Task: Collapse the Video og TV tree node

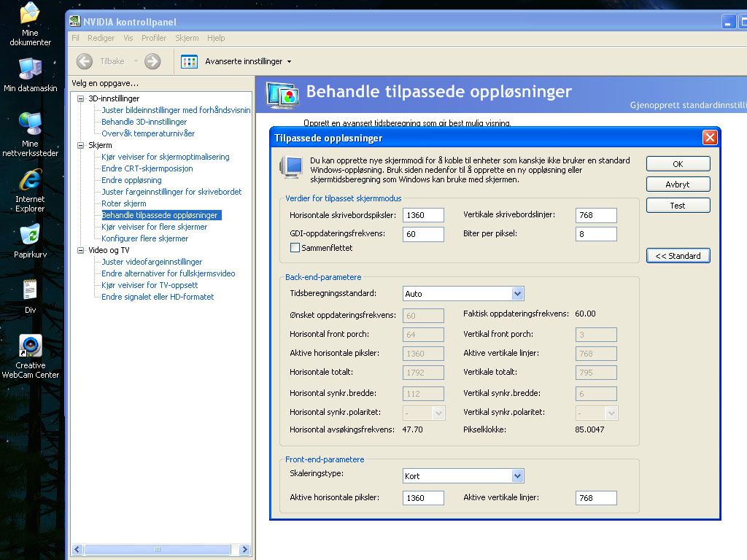Action: point(80,250)
